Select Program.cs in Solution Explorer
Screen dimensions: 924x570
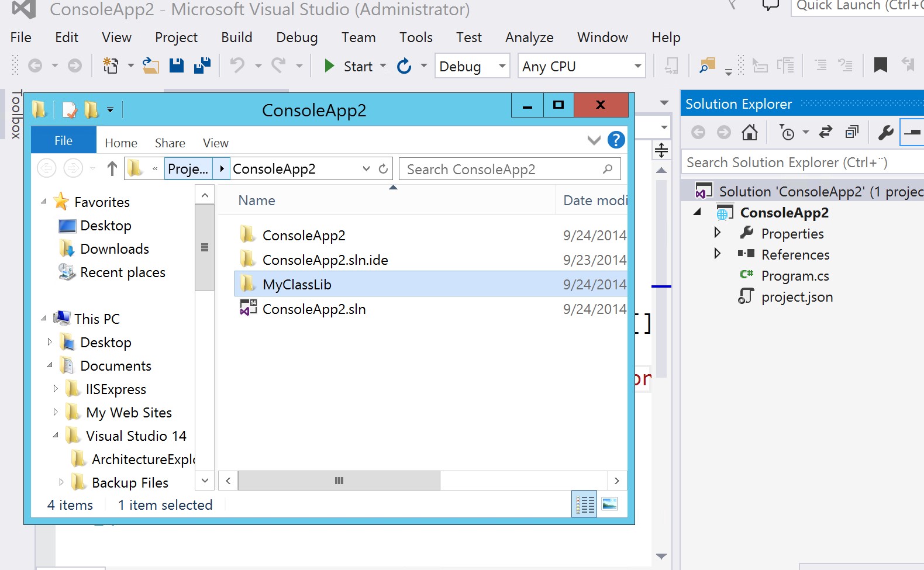795,276
